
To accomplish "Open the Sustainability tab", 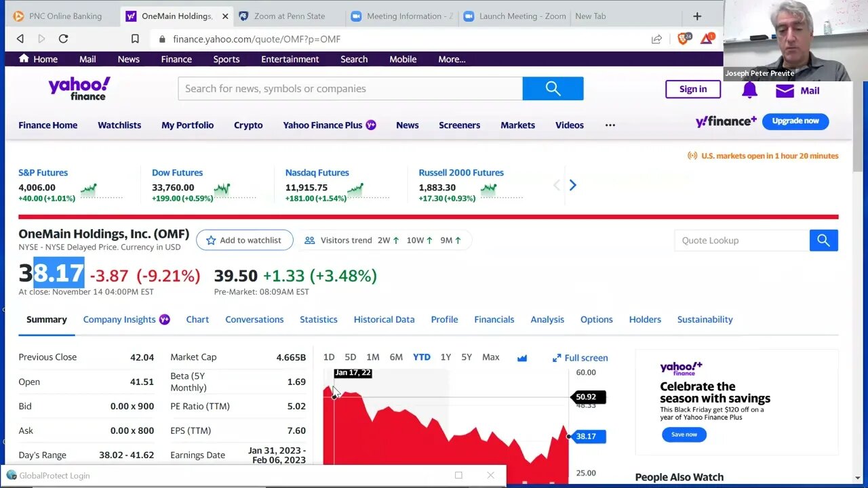I will pyautogui.click(x=705, y=319).
